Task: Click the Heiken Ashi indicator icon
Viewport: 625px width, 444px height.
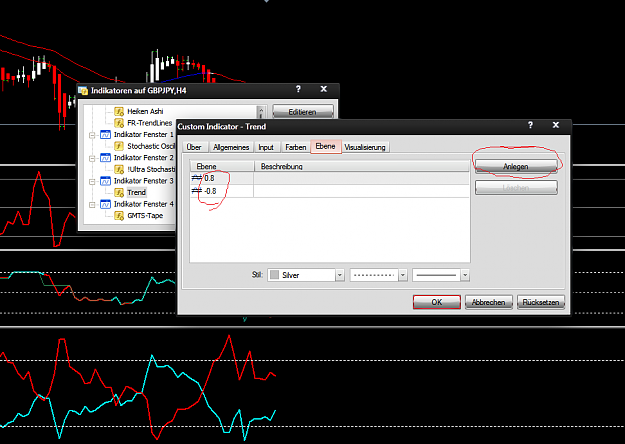Action: pyautogui.click(x=119, y=111)
